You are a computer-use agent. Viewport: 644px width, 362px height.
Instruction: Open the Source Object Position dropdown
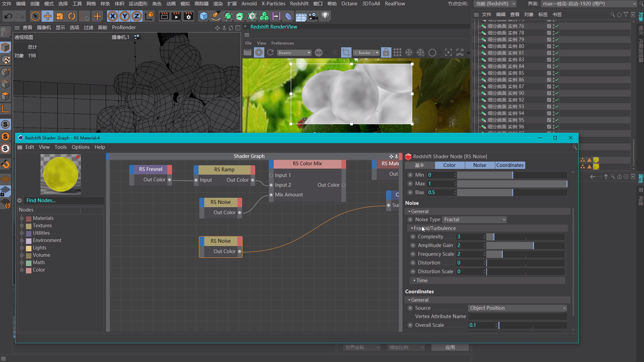[518, 308]
